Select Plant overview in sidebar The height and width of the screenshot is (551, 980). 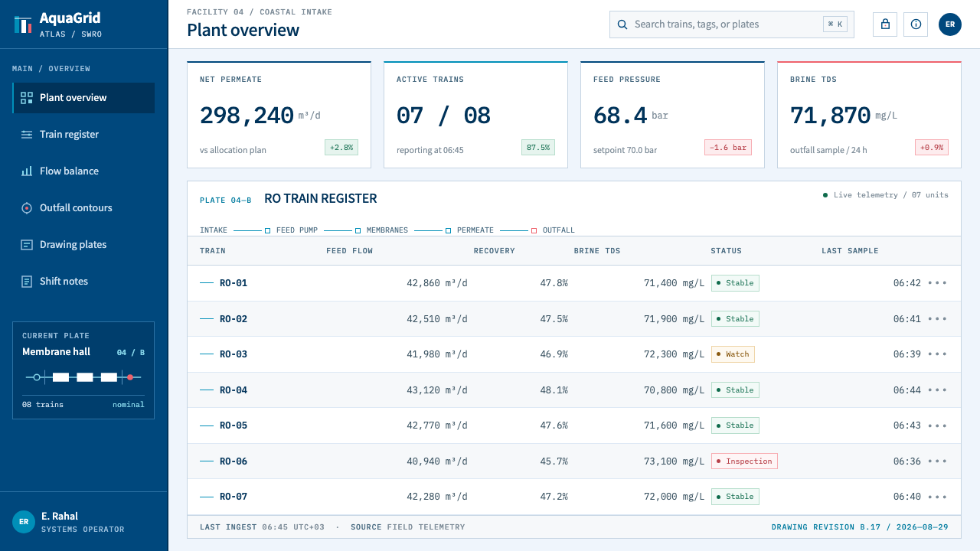(83, 98)
